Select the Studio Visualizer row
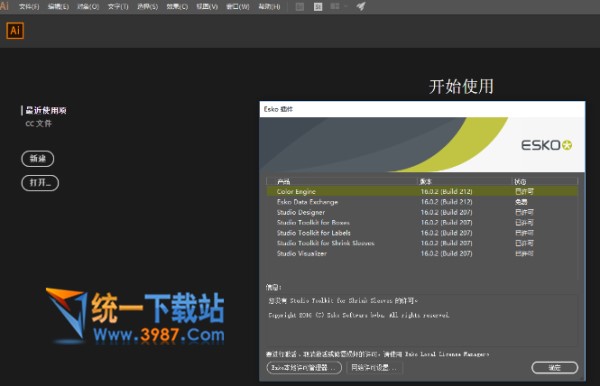 422,253
